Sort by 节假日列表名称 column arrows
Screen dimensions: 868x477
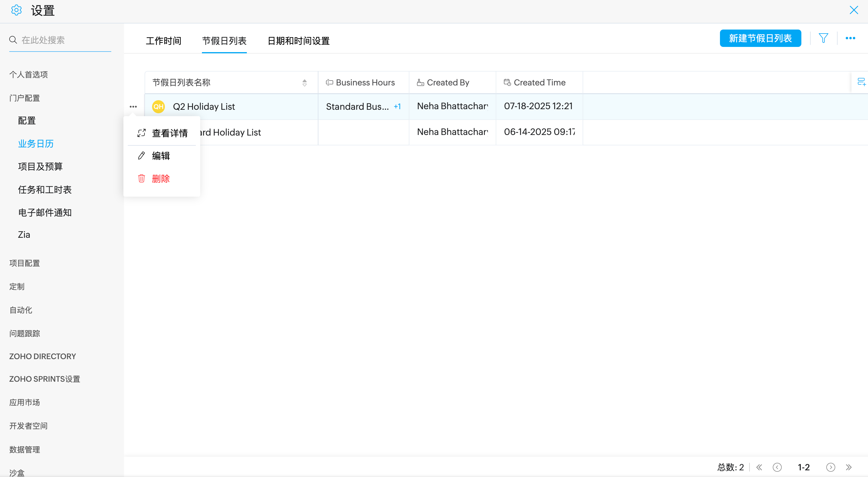(x=304, y=83)
